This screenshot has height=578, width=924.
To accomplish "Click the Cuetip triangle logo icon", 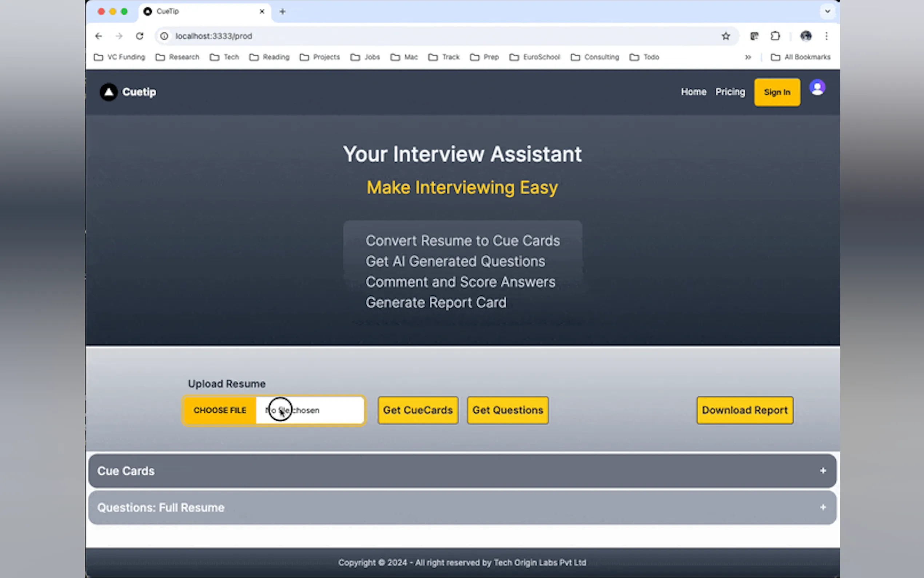I will pos(109,92).
